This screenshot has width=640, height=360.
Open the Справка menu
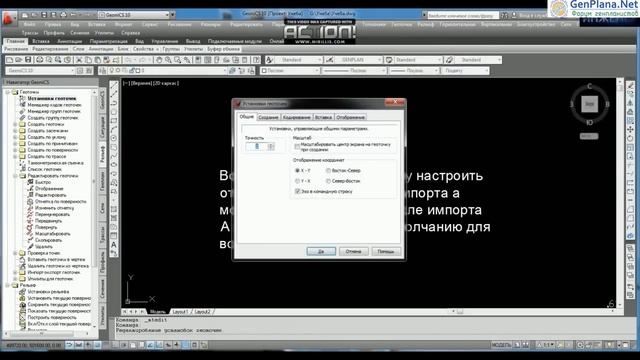[130, 33]
